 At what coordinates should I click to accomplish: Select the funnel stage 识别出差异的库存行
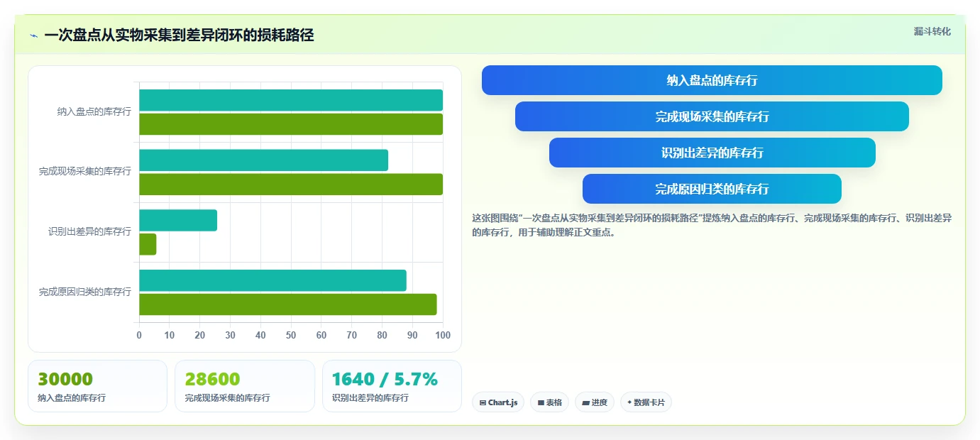[712, 153]
